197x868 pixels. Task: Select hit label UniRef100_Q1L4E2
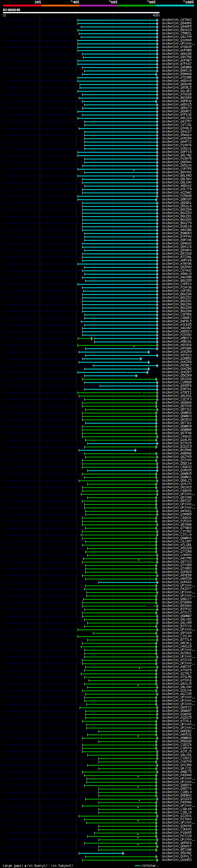pos(177,91)
